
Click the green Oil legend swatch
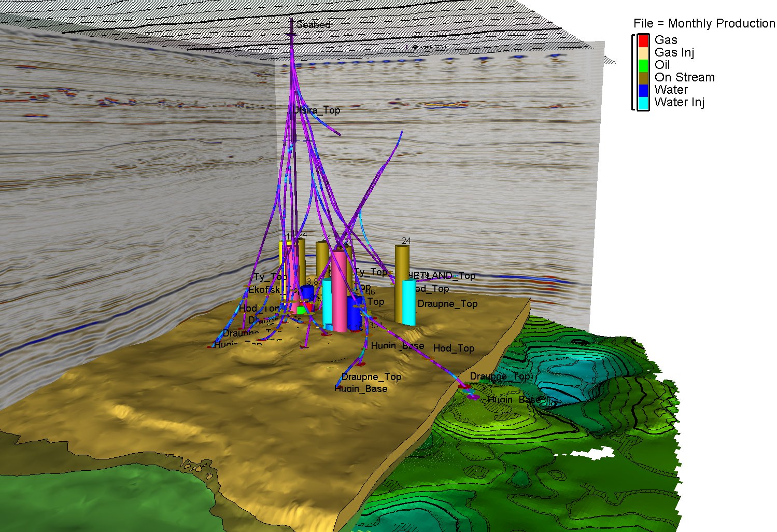643,65
